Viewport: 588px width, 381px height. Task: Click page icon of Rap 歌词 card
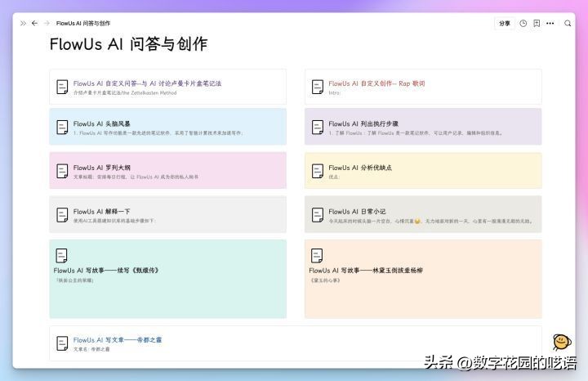[317, 87]
